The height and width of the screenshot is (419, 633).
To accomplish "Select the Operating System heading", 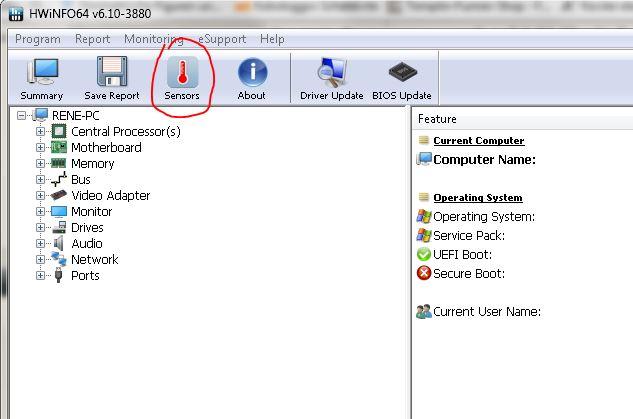I will 478,197.
